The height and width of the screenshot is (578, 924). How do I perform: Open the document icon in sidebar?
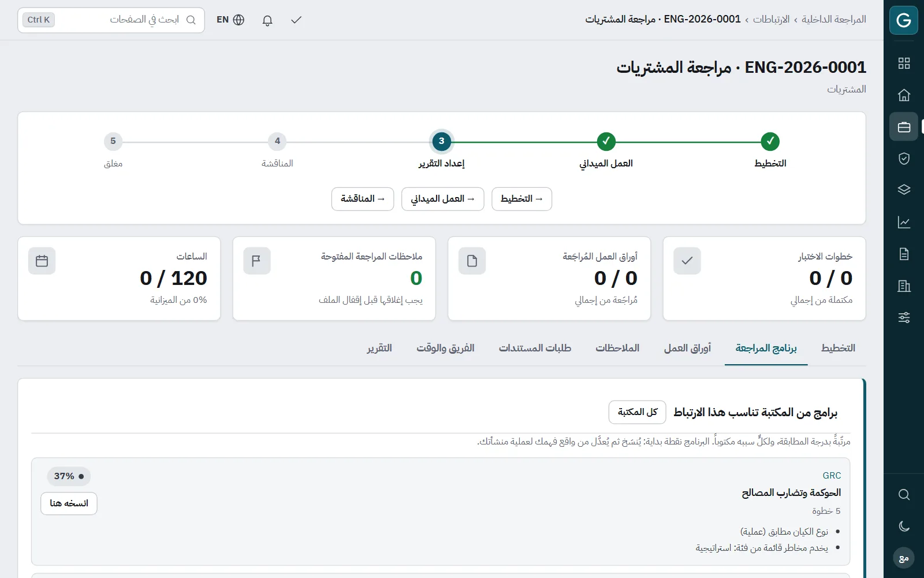[904, 254]
